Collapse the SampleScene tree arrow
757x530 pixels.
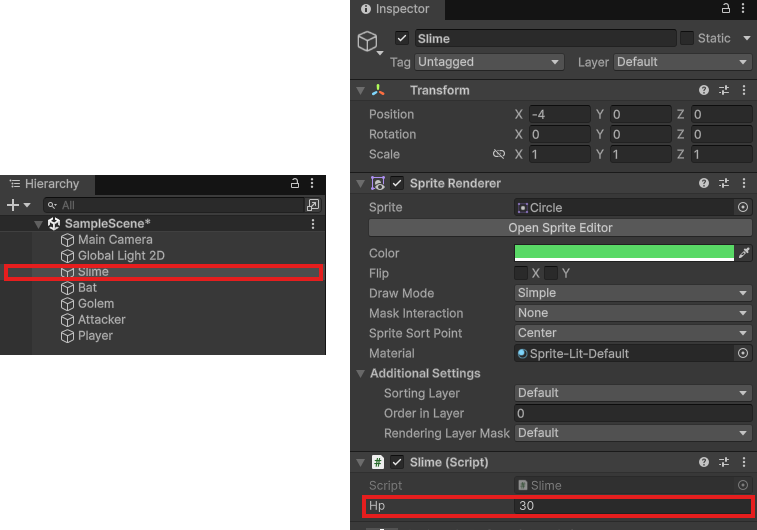(38, 224)
